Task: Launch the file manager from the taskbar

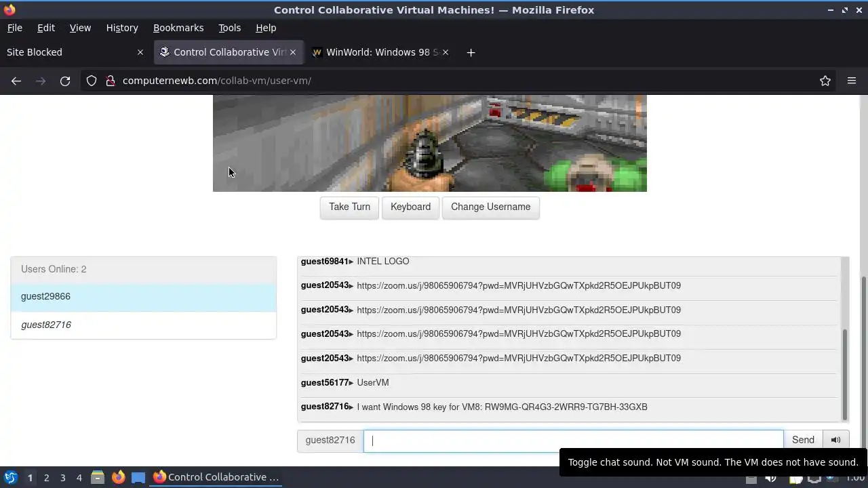Action: [x=97, y=477]
